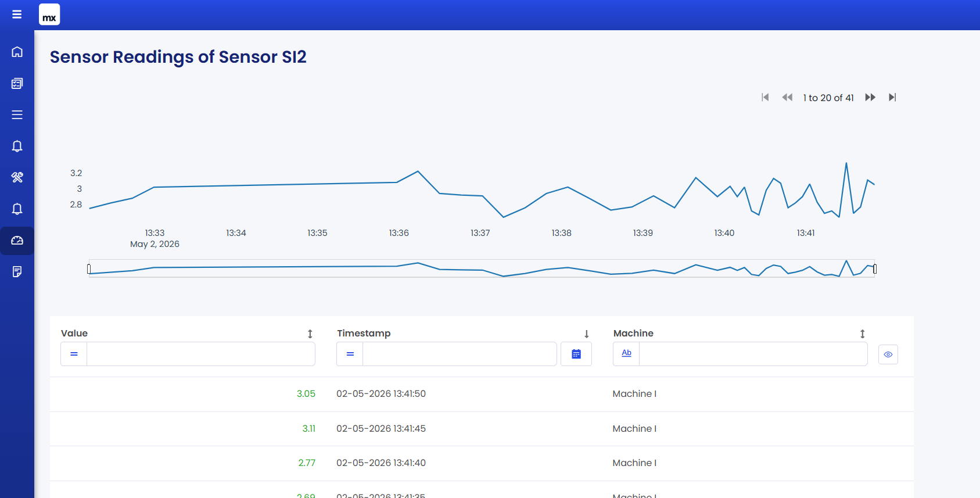The image size is (980, 498).
Task: Click the value 3.11 cell
Action: pyautogui.click(x=309, y=428)
